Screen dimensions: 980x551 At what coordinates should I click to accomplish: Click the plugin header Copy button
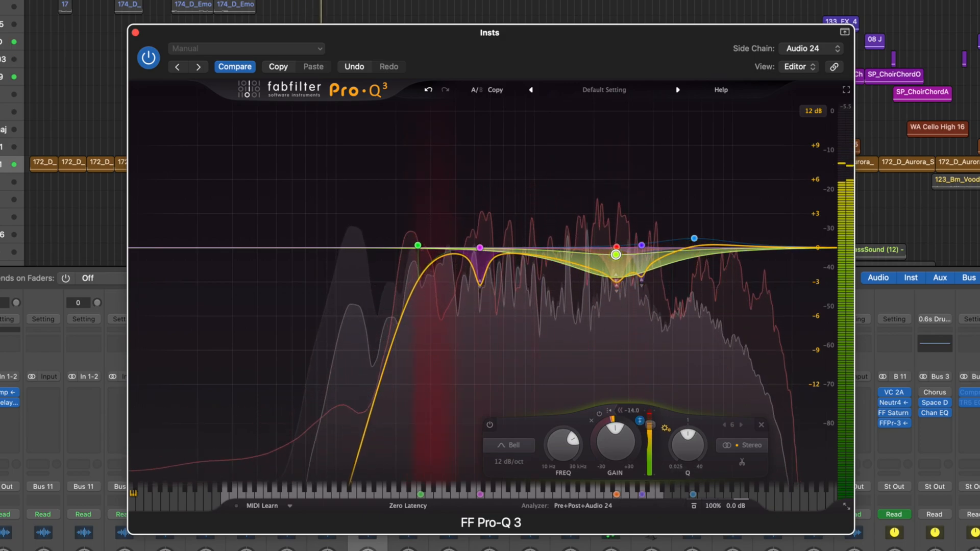click(278, 67)
